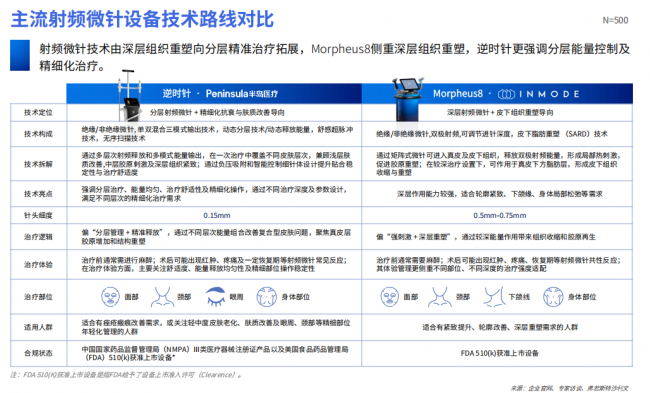This screenshot has height=393, width=650.
Task: Click the blue square beside summary text
Action: click(20, 55)
